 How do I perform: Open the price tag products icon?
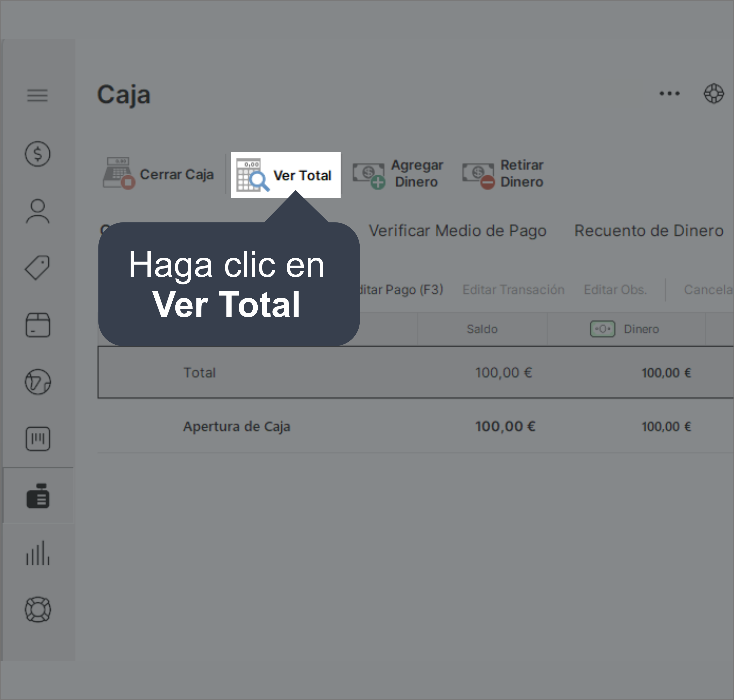(37, 267)
